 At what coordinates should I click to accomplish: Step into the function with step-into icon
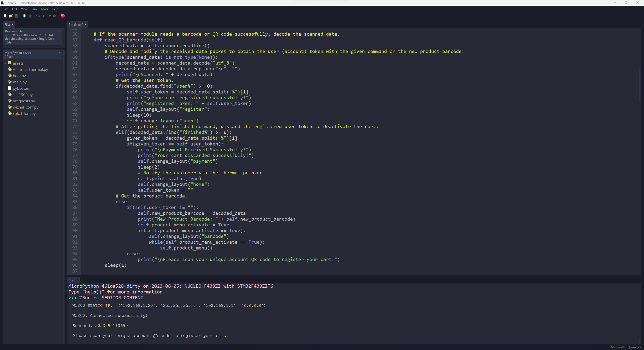(x=43, y=16)
